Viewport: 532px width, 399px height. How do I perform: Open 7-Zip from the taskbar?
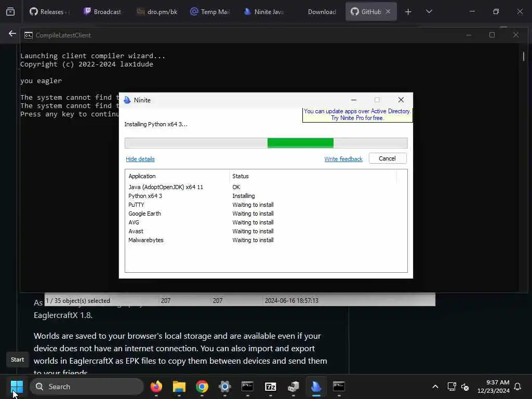click(270, 387)
